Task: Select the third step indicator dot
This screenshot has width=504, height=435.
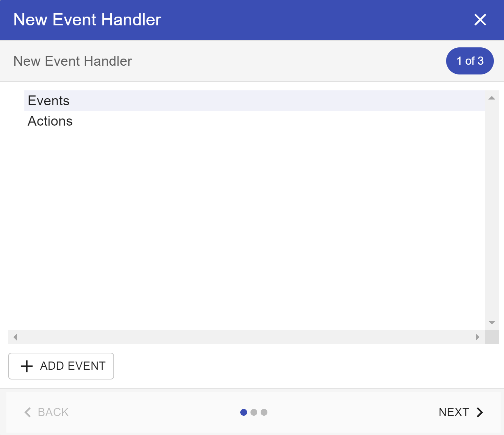Action: 264,412
